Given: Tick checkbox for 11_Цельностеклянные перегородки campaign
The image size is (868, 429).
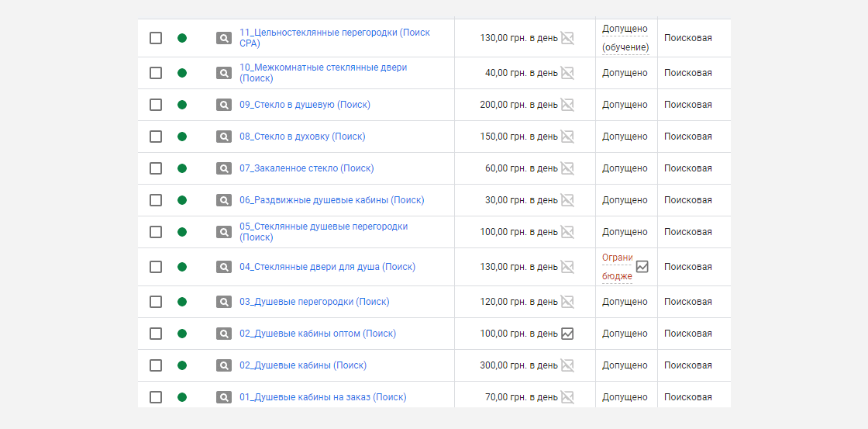Looking at the screenshot, I should 156,38.
